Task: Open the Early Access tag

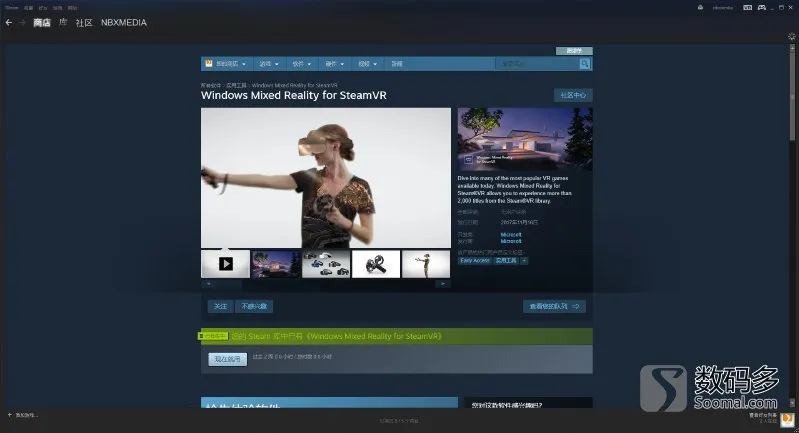Action: click(x=475, y=260)
